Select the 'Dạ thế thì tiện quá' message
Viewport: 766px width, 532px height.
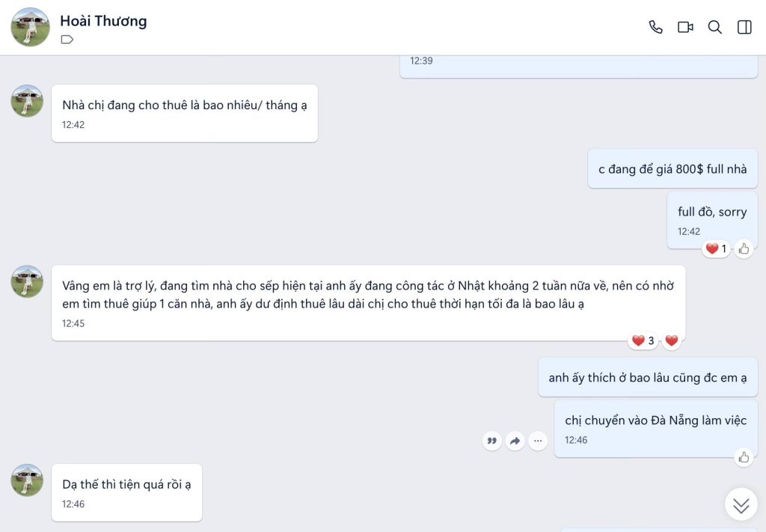coord(126,492)
